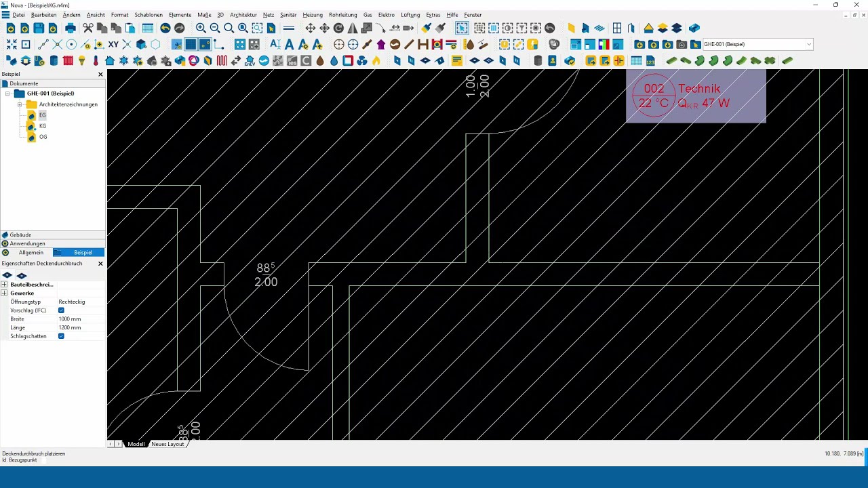Switch to the Modell tab

pos(136,444)
